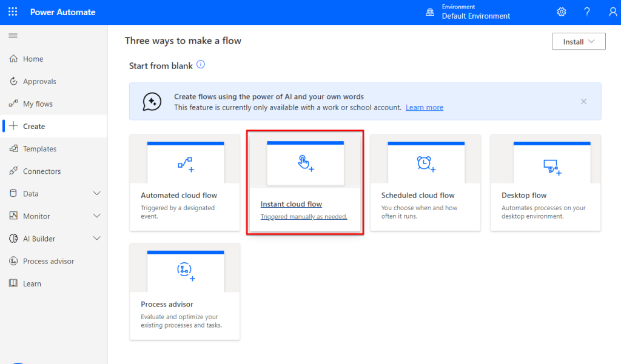The image size is (621, 364).
Task: Click info icon beside Start from blank
Action: (201, 64)
